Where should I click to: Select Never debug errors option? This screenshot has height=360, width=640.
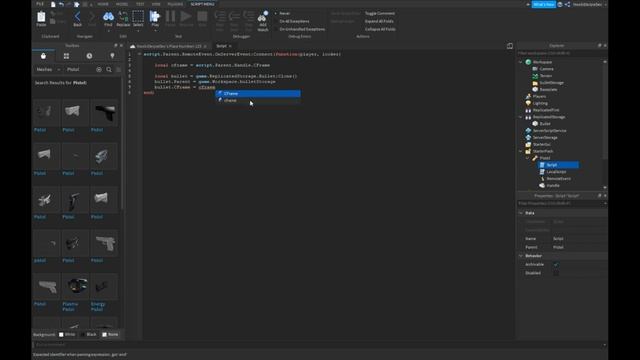click(284, 13)
